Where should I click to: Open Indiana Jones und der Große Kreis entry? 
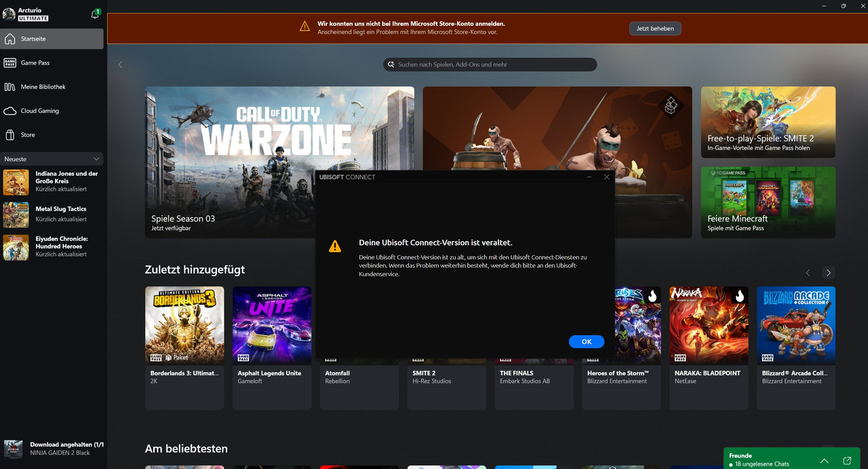(x=52, y=182)
